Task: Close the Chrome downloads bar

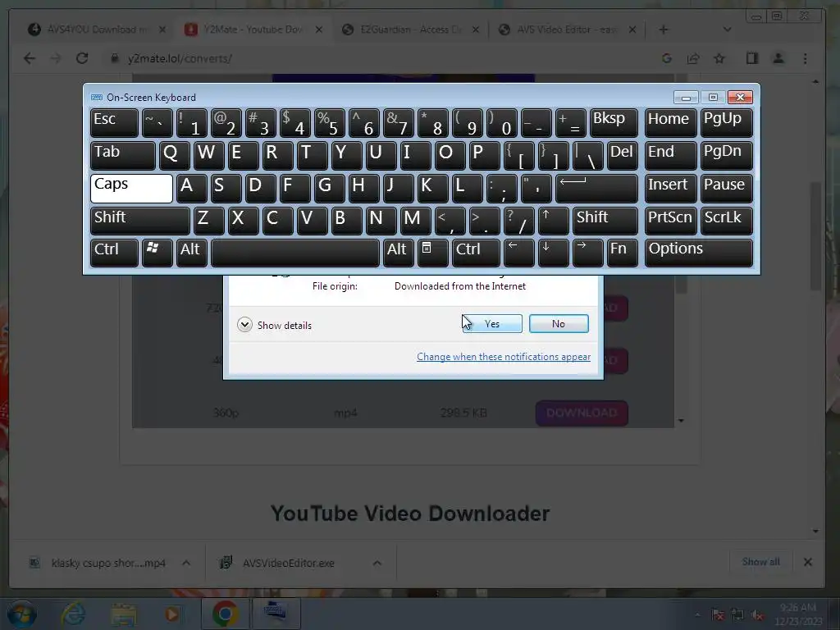Action: (808, 562)
